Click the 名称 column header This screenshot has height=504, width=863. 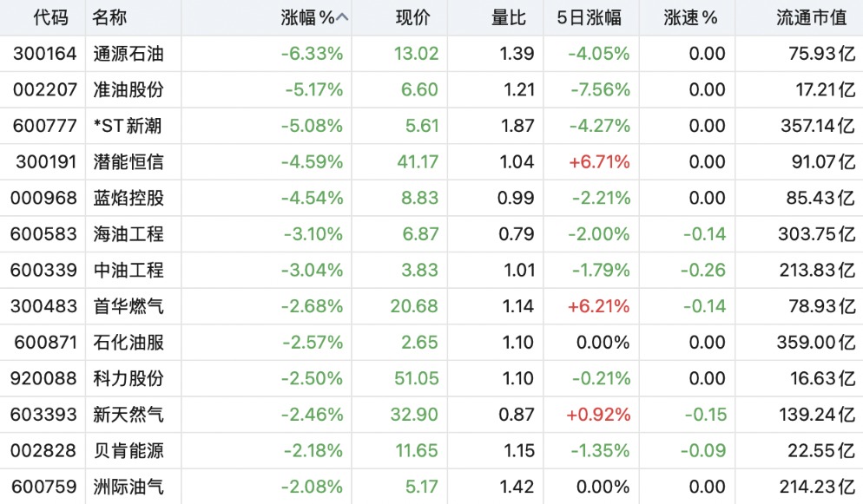pyautogui.click(x=109, y=18)
